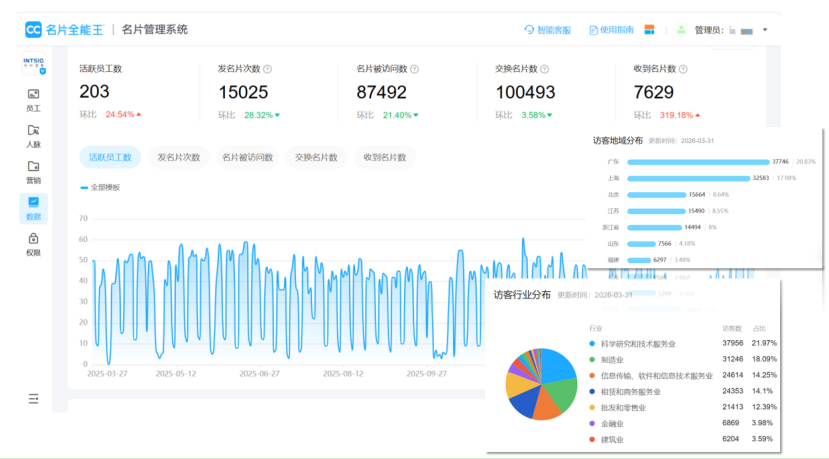Open the 使用指南 user guide
This screenshot has height=459, width=829.
tap(611, 30)
